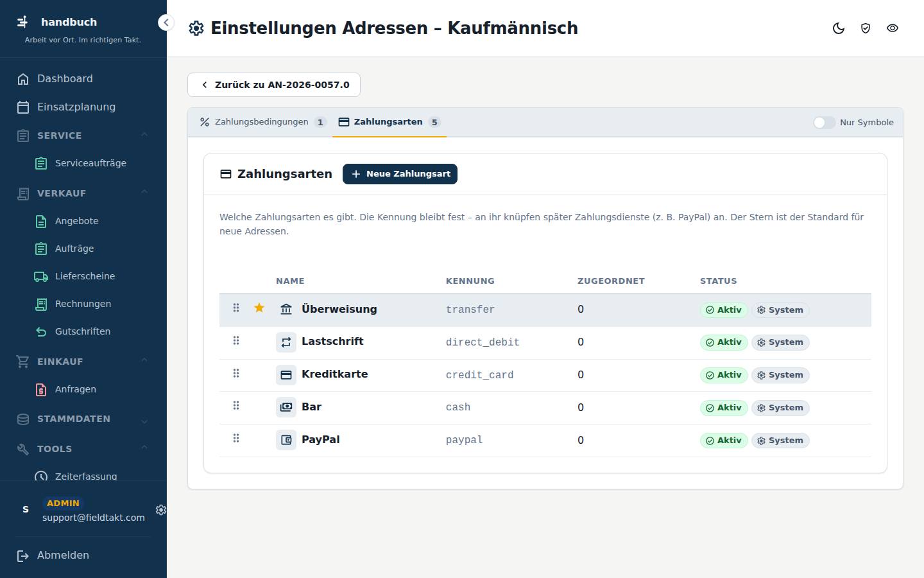This screenshot has width=924, height=578.
Task: Click the handbuch logo icon
Action: coord(22,22)
